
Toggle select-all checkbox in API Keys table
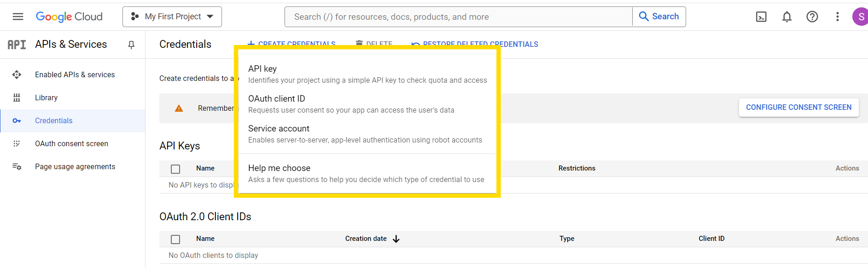(x=175, y=169)
